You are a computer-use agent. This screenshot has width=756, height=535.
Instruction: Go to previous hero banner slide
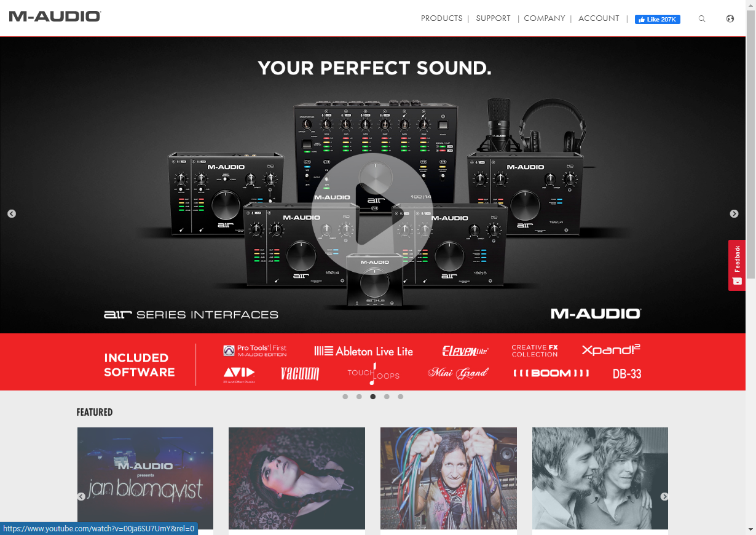(x=11, y=213)
